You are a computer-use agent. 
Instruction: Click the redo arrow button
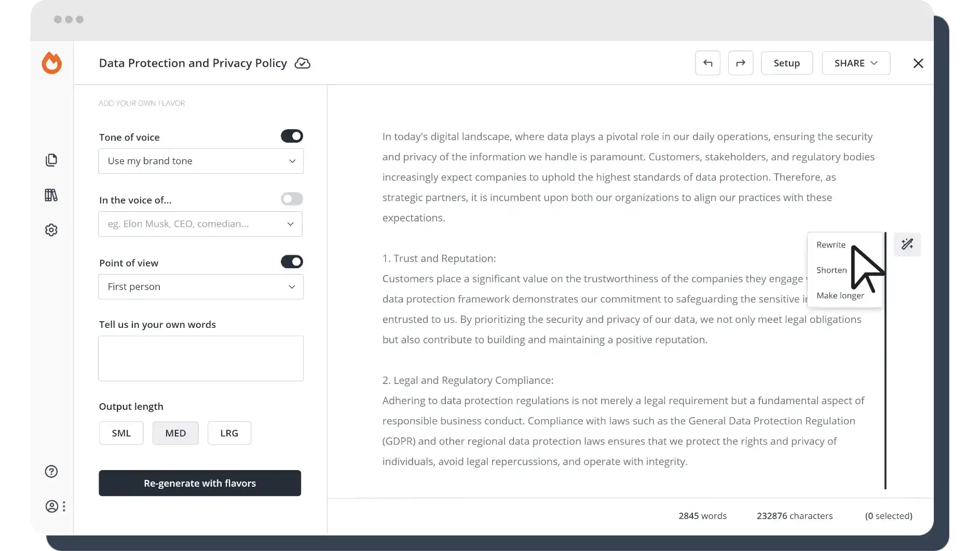[x=741, y=63]
